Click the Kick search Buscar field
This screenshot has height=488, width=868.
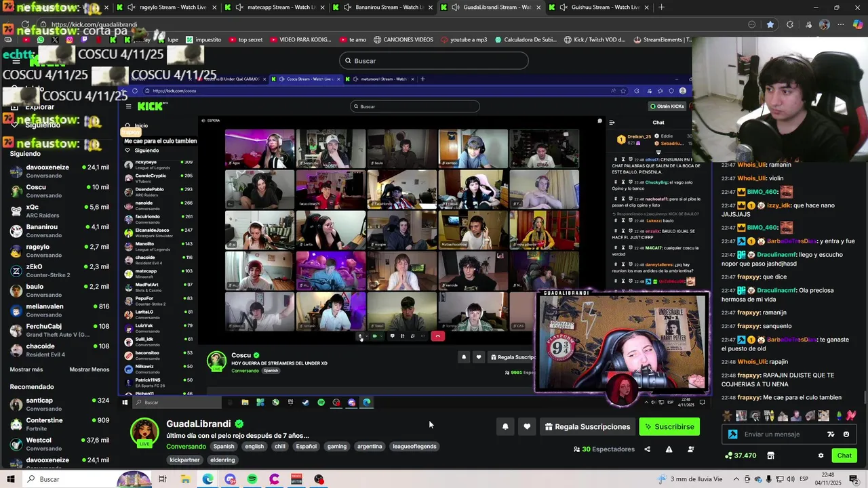(x=434, y=61)
